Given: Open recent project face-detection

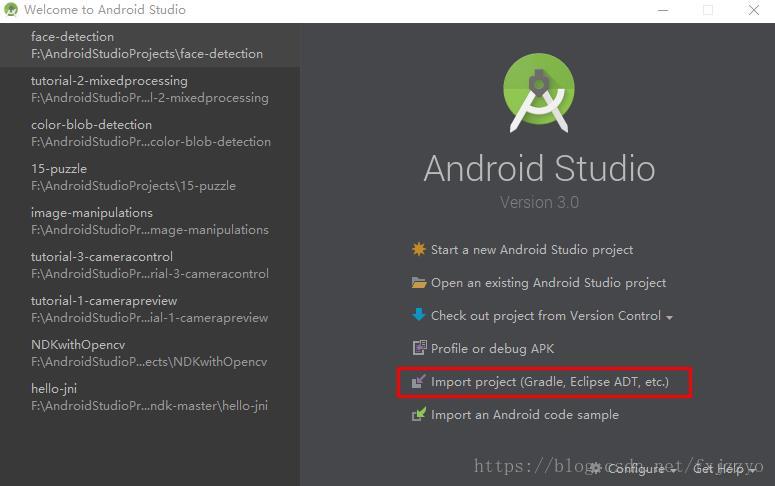Looking at the screenshot, I should (150, 45).
